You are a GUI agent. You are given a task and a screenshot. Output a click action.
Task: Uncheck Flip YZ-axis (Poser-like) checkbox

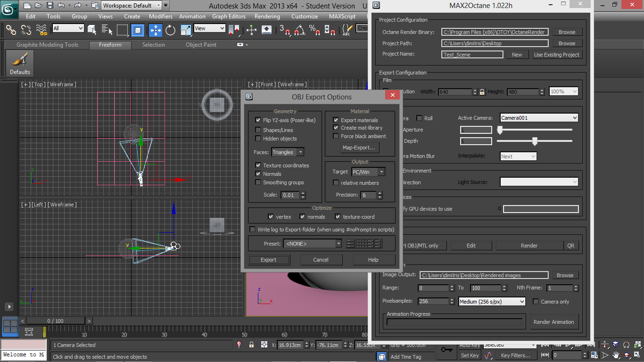pyautogui.click(x=258, y=120)
